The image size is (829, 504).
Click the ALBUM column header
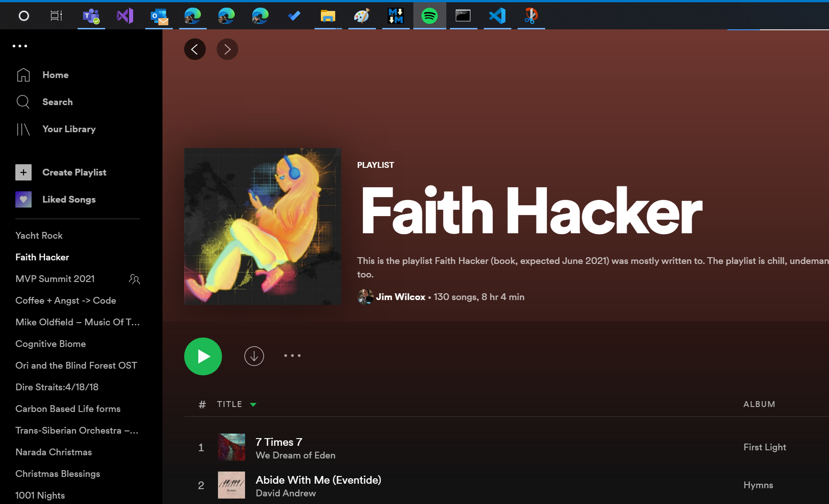pos(760,404)
